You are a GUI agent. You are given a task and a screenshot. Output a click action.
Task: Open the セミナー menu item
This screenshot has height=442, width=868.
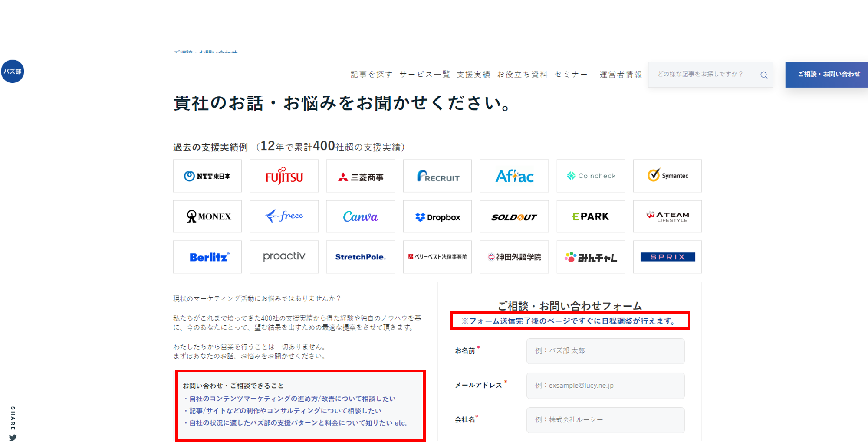click(x=571, y=75)
